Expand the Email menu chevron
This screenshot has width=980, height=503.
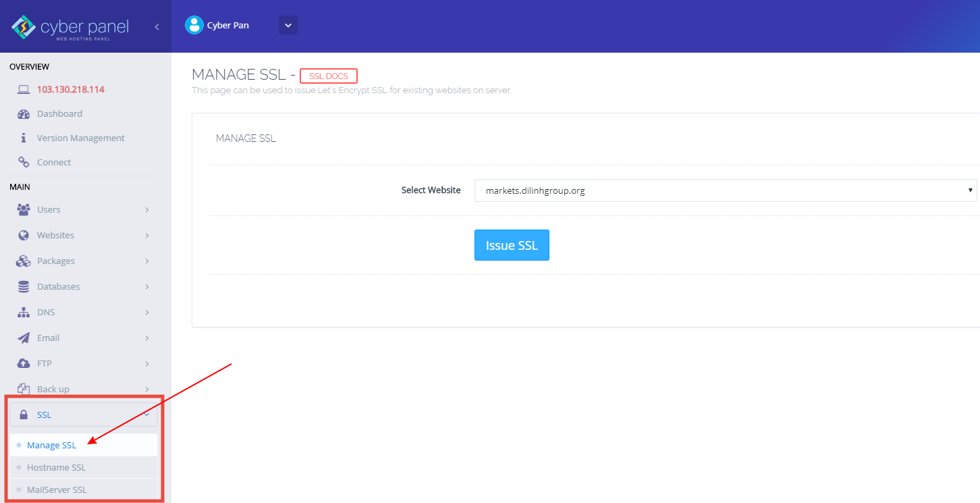[x=147, y=338]
